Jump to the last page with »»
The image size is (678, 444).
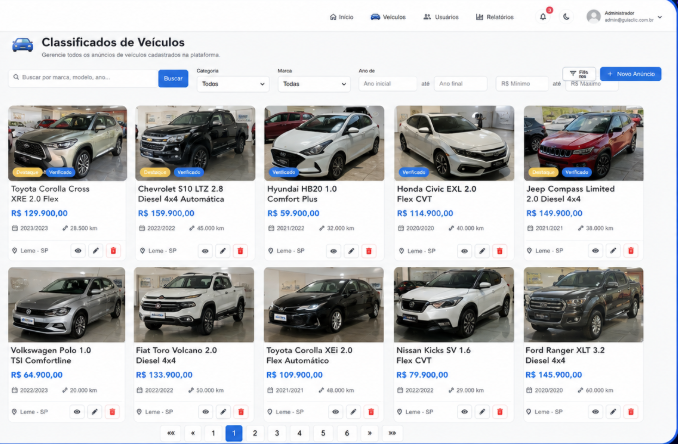[x=392, y=433]
